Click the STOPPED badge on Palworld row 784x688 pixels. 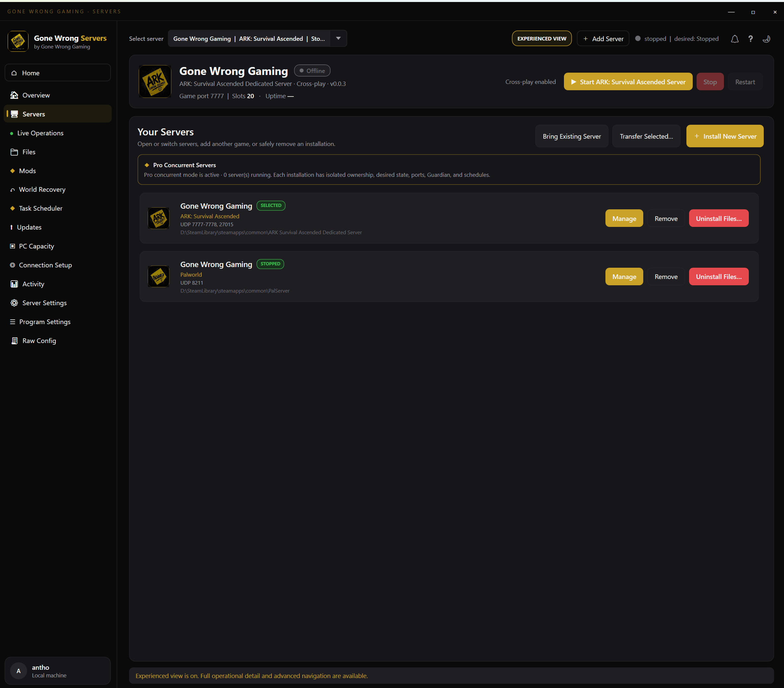270,264
